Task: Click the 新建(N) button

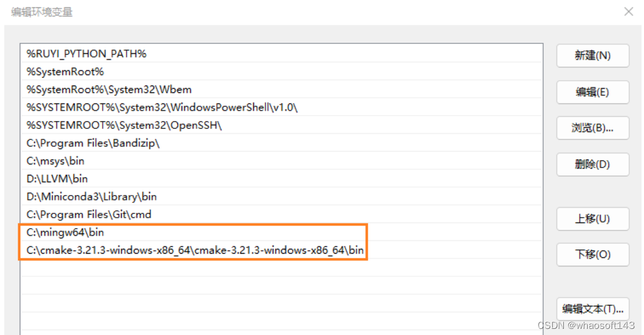Action: (x=593, y=56)
